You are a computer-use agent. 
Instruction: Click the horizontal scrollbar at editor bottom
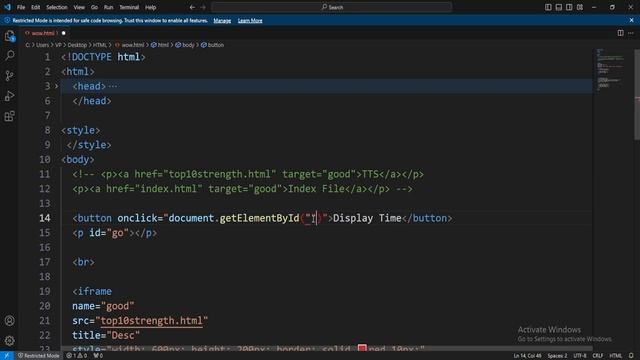327,349
